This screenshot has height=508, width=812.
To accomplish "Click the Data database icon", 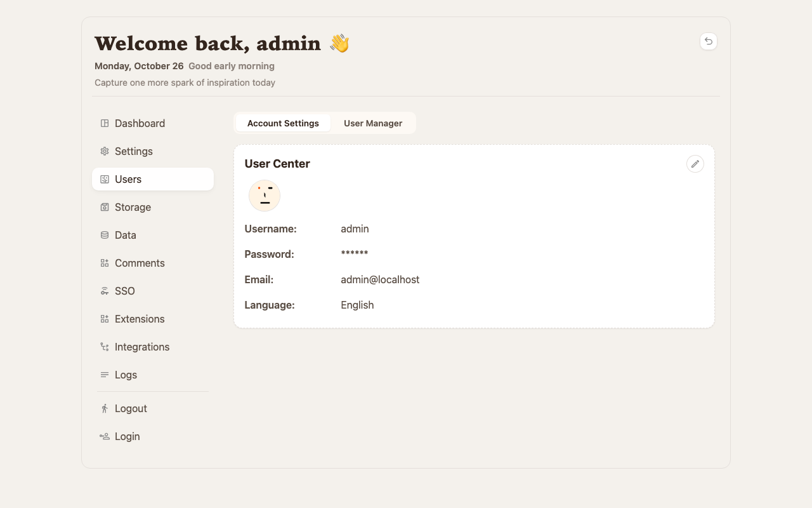I will point(105,235).
